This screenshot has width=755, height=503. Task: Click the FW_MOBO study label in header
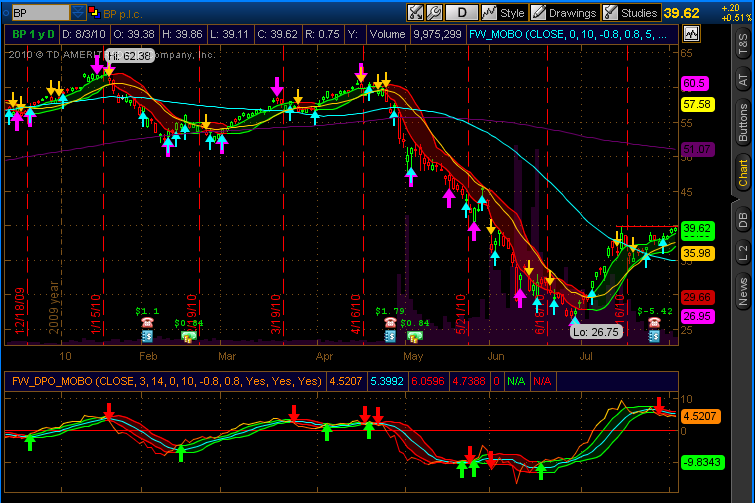coord(568,34)
